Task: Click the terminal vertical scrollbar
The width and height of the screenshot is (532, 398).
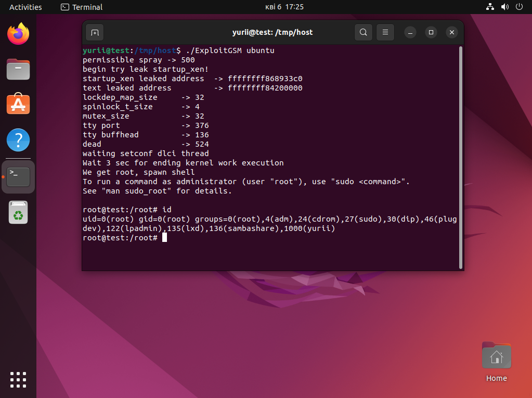Action: [x=460, y=158]
